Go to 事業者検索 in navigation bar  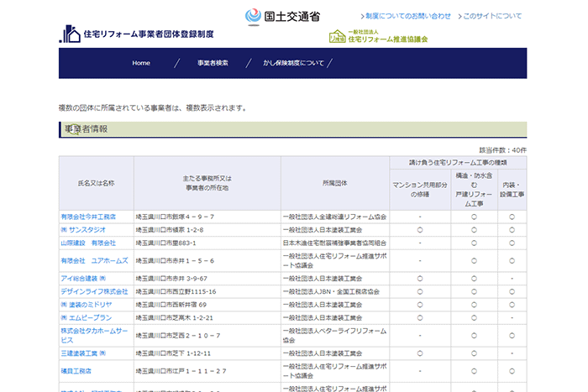[x=213, y=63]
